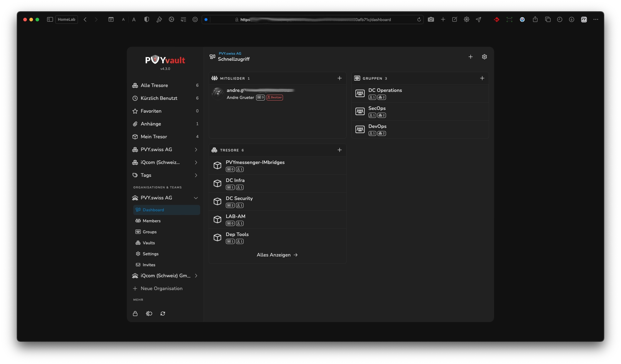
Task: Click smaller text size A
Action: click(123, 20)
